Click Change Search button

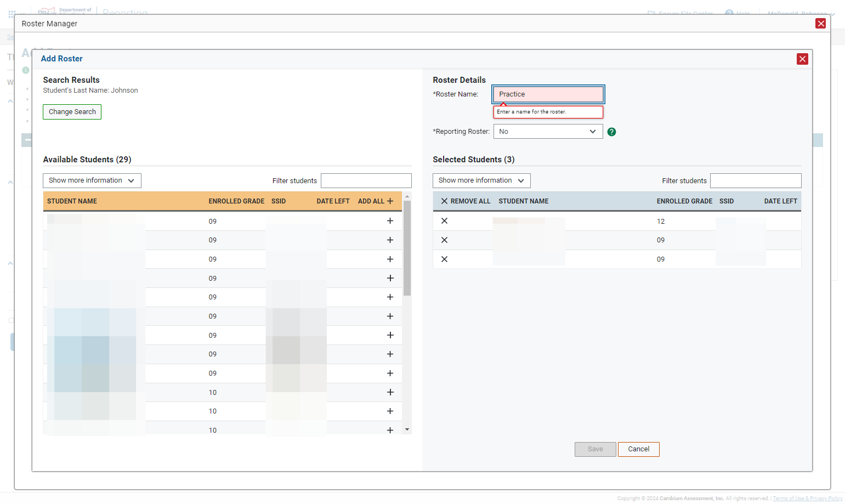coord(72,112)
